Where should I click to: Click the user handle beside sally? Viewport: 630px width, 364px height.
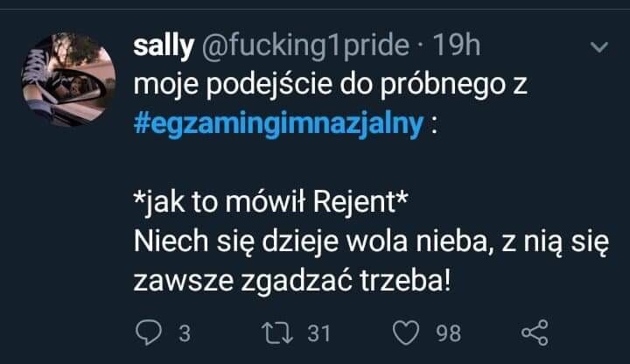coord(310,45)
